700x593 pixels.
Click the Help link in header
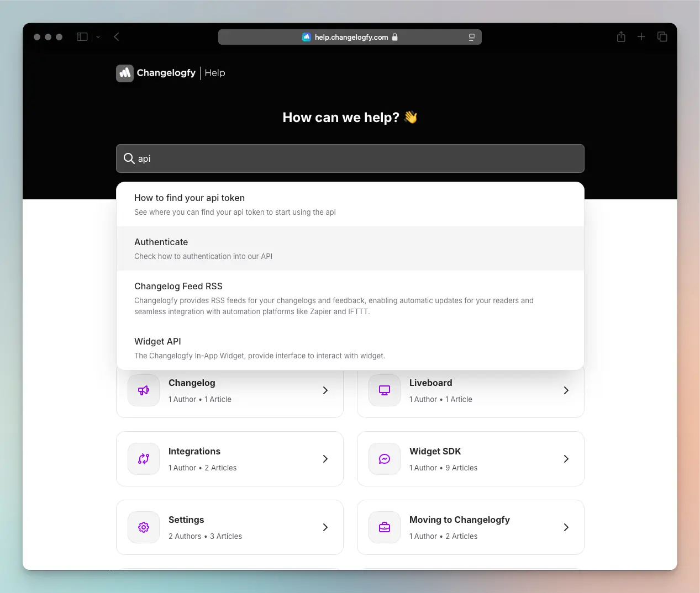coord(215,73)
